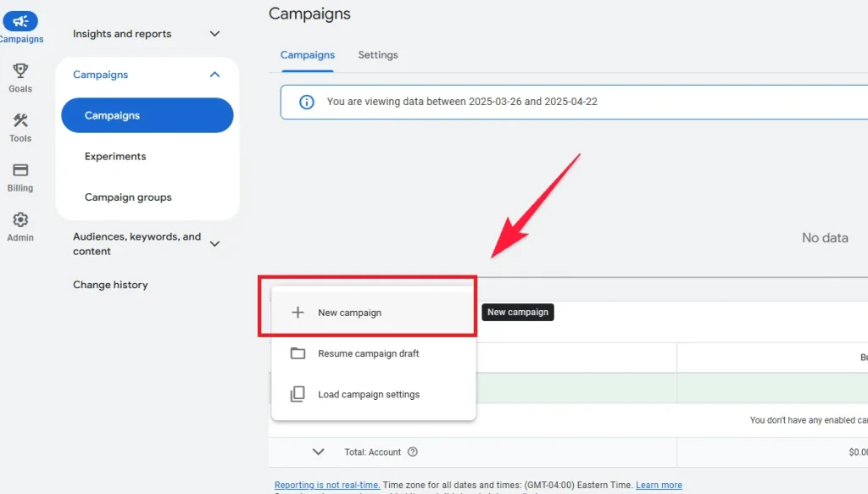The height and width of the screenshot is (494, 868).
Task: Open Goals via the trophy icon
Action: [20, 71]
